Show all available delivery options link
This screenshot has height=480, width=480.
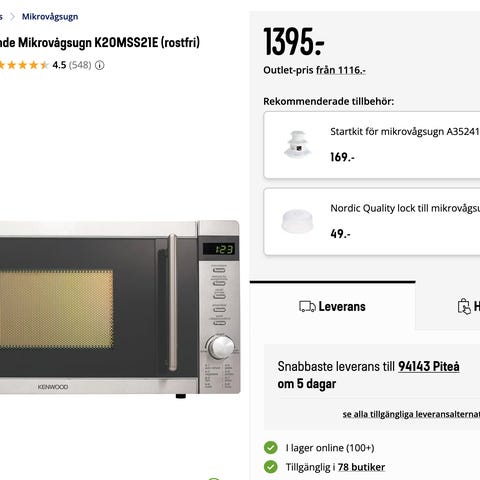[x=411, y=414]
